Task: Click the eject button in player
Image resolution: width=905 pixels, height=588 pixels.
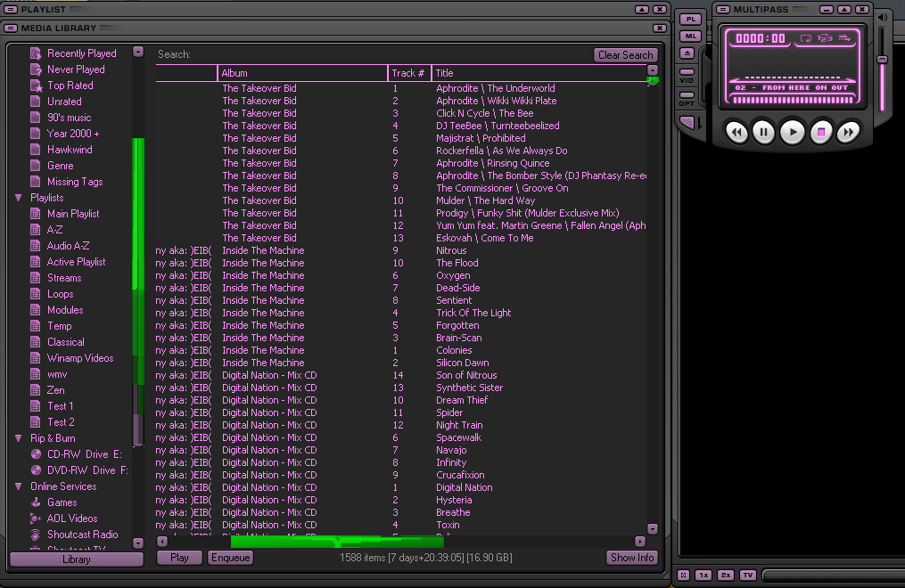Action: [x=687, y=53]
